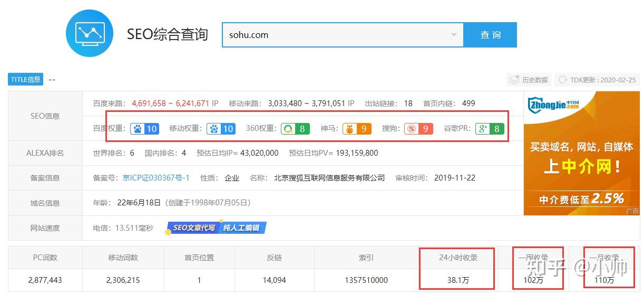Screen dimensions: 644x294
Task: Click the ZhongJie.com logo in ad
Action: [553, 106]
